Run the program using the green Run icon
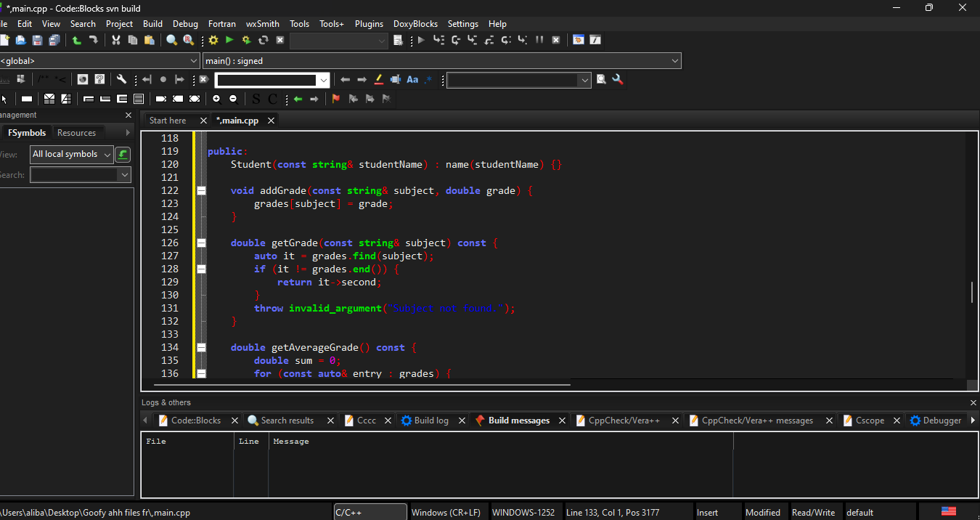Viewport: 980px width, 520px height. pos(228,40)
